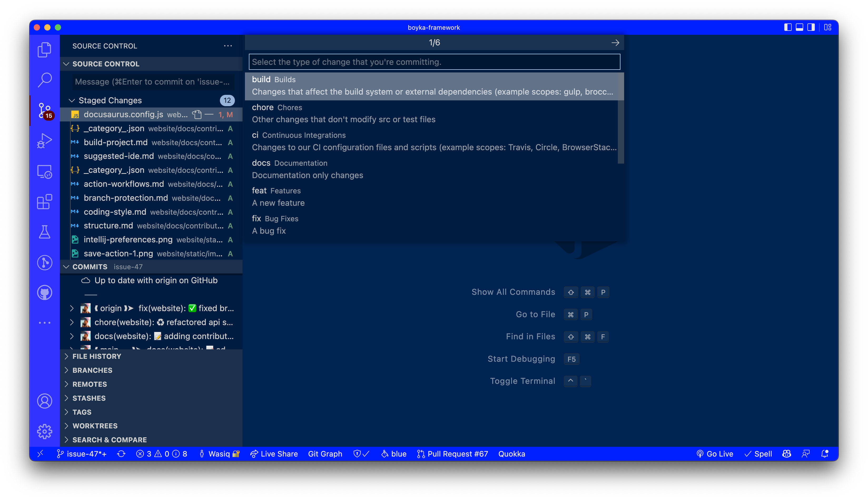
Task: Expand the STASHES section
Action: click(x=88, y=398)
